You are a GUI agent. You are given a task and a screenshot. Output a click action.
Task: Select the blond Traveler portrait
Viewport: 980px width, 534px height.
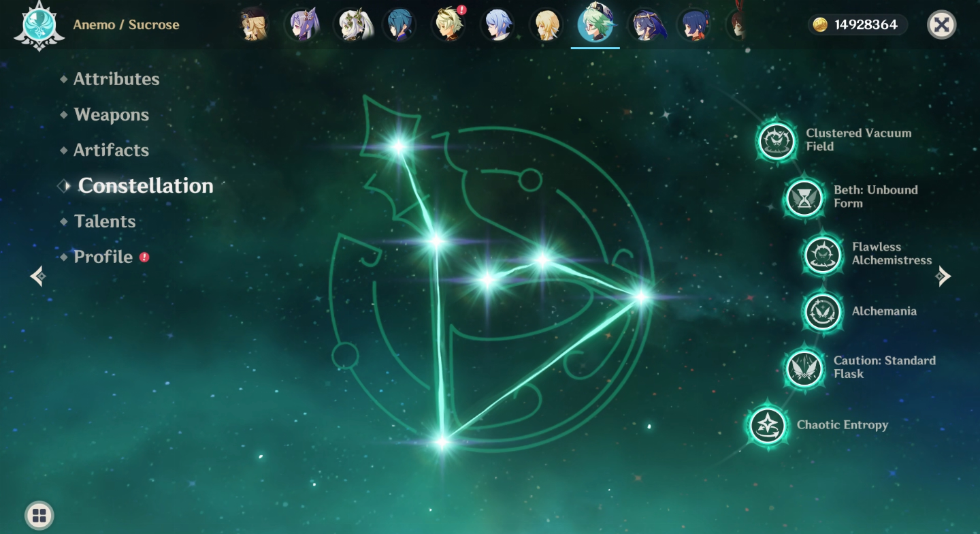(x=546, y=25)
